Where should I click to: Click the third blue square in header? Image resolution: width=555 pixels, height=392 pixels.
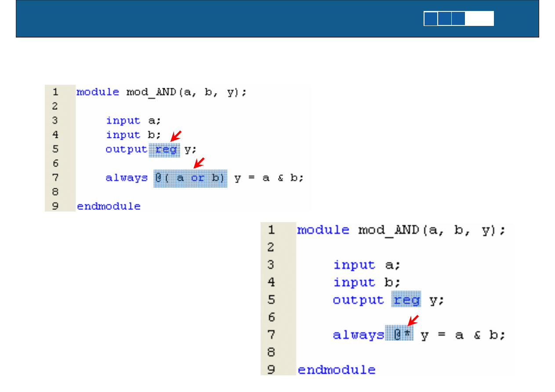click(x=458, y=19)
